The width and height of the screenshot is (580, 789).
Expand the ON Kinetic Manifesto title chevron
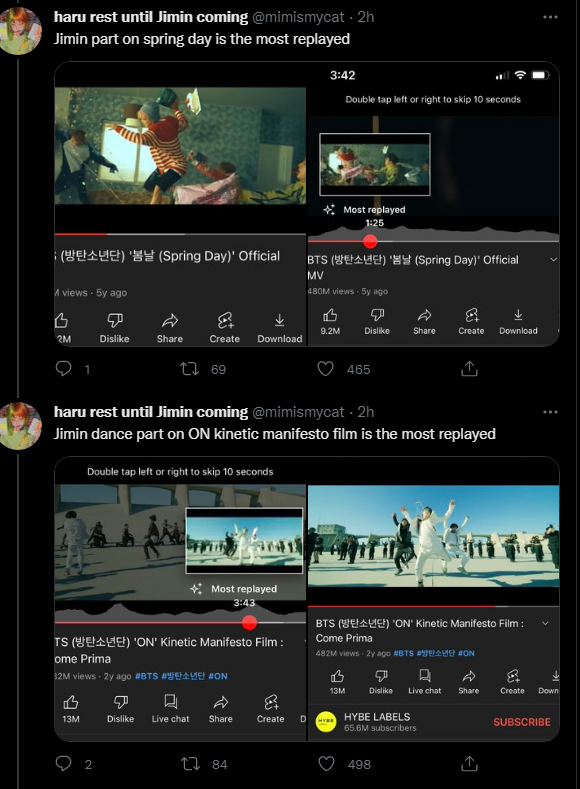(545, 623)
